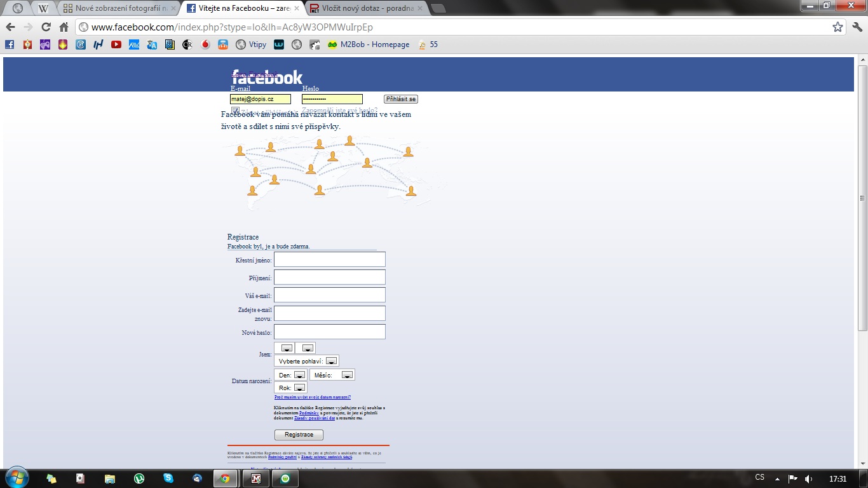Expand the Vyberte pohlaví dropdown
Screen dimensions: 868x488
(306, 361)
